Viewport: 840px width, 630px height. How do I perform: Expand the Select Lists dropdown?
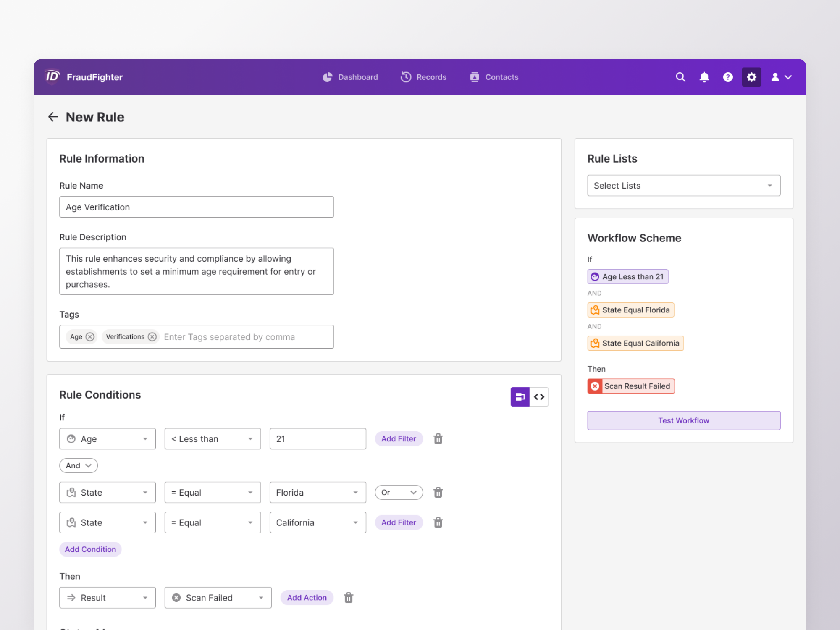point(684,186)
